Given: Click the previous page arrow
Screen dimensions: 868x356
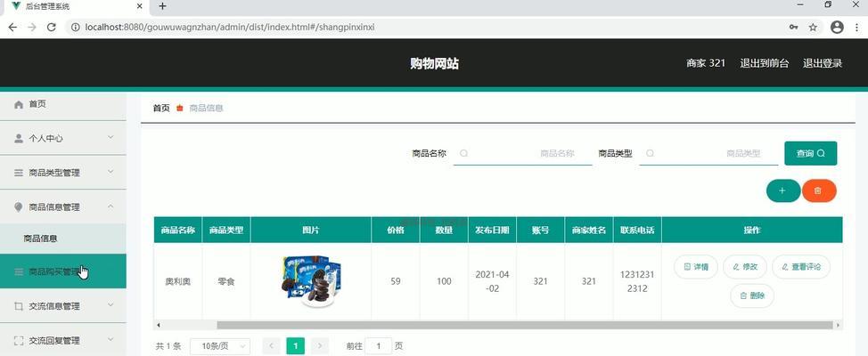Looking at the screenshot, I should pyautogui.click(x=271, y=346).
